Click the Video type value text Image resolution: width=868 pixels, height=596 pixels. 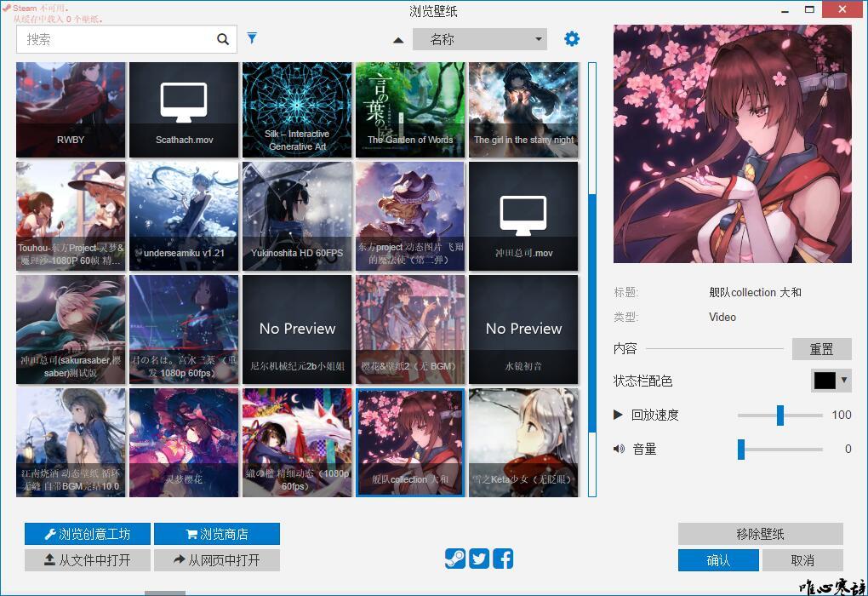722,317
